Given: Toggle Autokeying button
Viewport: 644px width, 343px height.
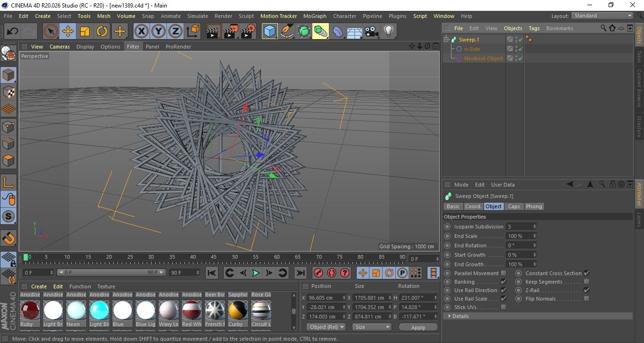Looking at the screenshot, I should [x=332, y=273].
